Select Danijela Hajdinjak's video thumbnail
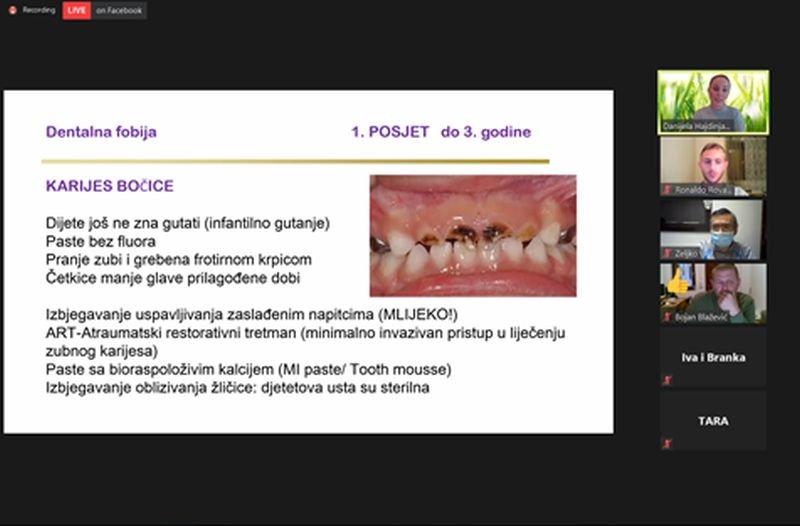This screenshot has height=526, width=800. tap(713, 102)
